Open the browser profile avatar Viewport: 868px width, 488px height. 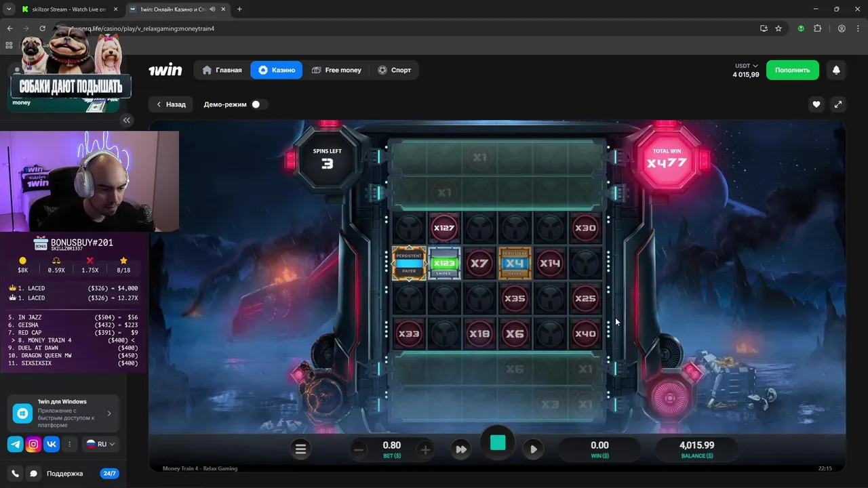coord(842,28)
